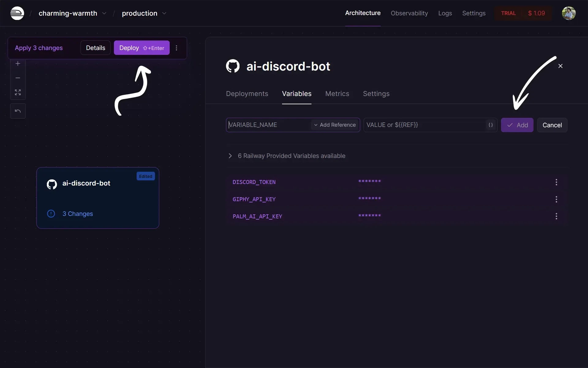Open the Add Reference dropdown
The image size is (588, 368).
[335, 125]
